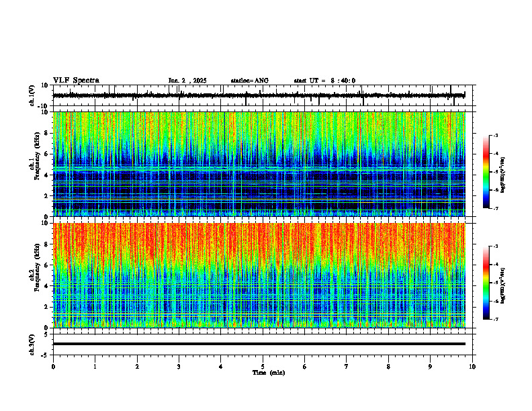Click the ch.3(V) flat trace panel
This screenshot has height=411, width=532.
[x=264, y=345]
